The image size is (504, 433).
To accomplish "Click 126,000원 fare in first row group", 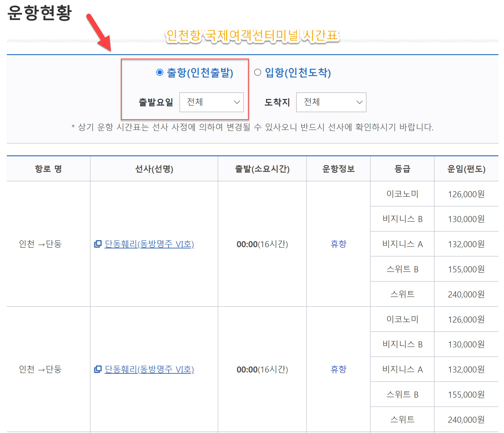I will pos(466,194).
